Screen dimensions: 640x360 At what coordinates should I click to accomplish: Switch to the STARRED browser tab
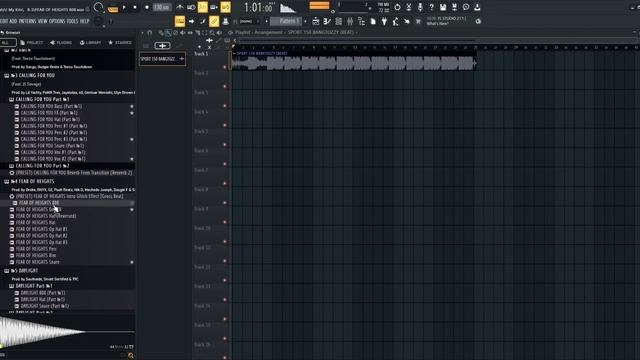point(120,42)
